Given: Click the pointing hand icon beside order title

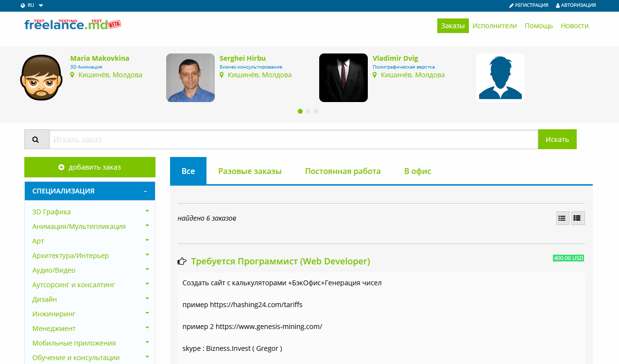Looking at the screenshot, I should tap(182, 261).
